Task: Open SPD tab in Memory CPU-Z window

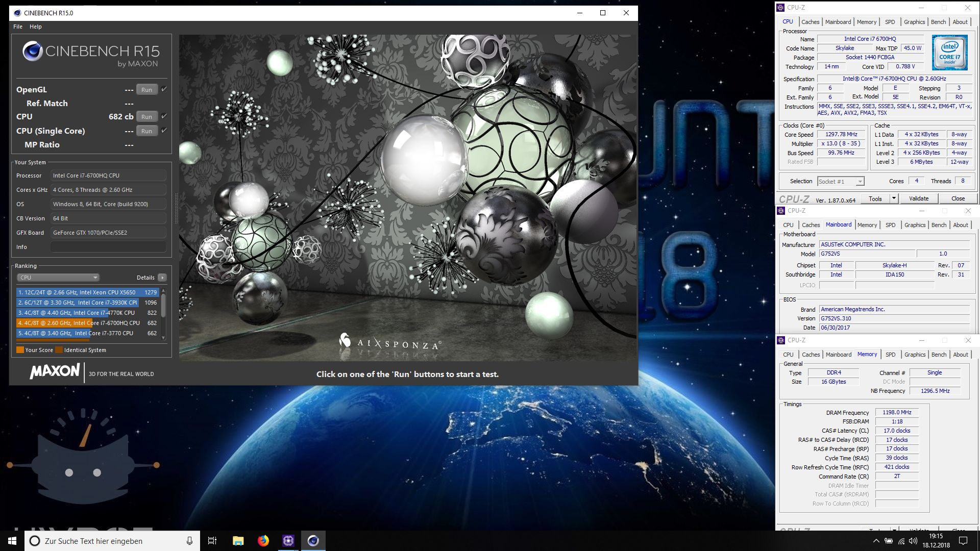Action: (x=890, y=355)
